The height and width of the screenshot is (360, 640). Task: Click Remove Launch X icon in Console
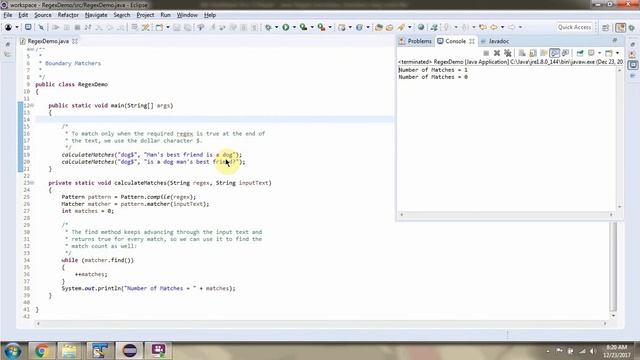pyautogui.click(x=497, y=53)
